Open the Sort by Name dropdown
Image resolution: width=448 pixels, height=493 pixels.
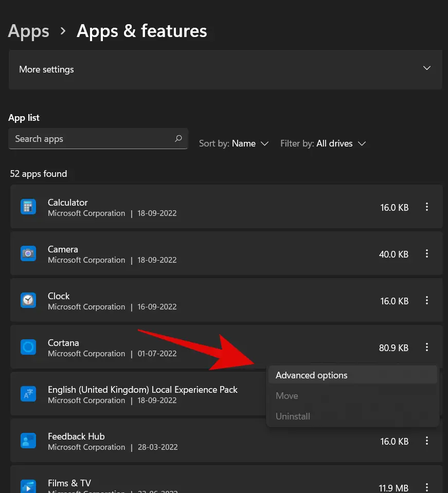[234, 144]
